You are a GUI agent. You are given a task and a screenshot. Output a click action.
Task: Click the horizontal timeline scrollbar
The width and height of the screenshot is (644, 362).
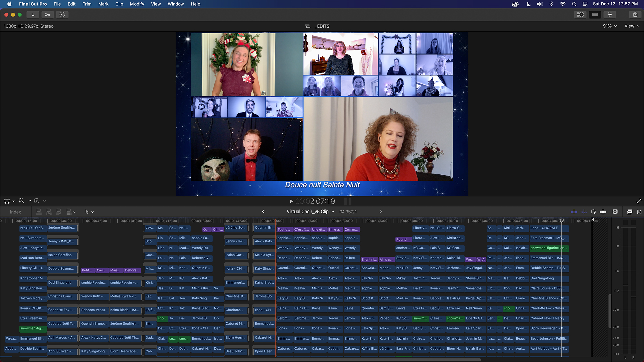click(255, 360)
